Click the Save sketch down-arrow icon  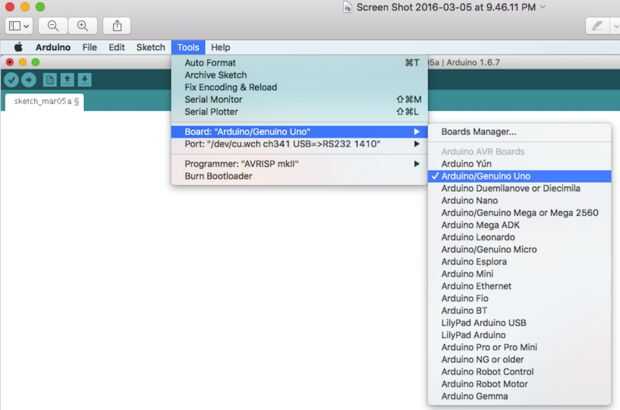tap(84, 80)
